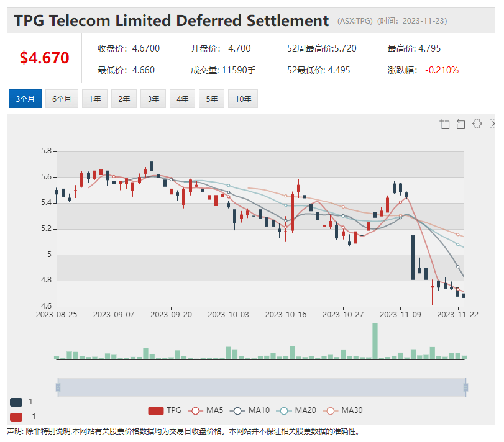
Task: Click the zoom reset (back) icon
Action: (460, 124)
